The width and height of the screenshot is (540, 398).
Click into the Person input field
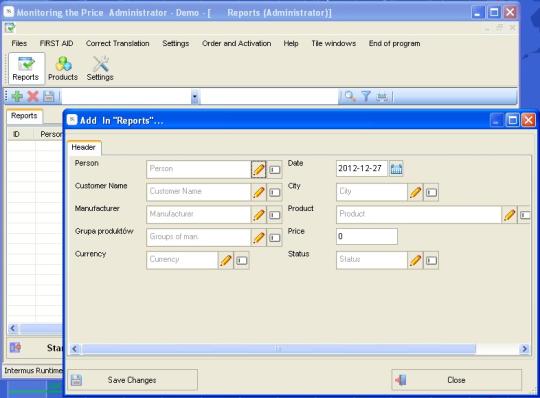(199, 169)
